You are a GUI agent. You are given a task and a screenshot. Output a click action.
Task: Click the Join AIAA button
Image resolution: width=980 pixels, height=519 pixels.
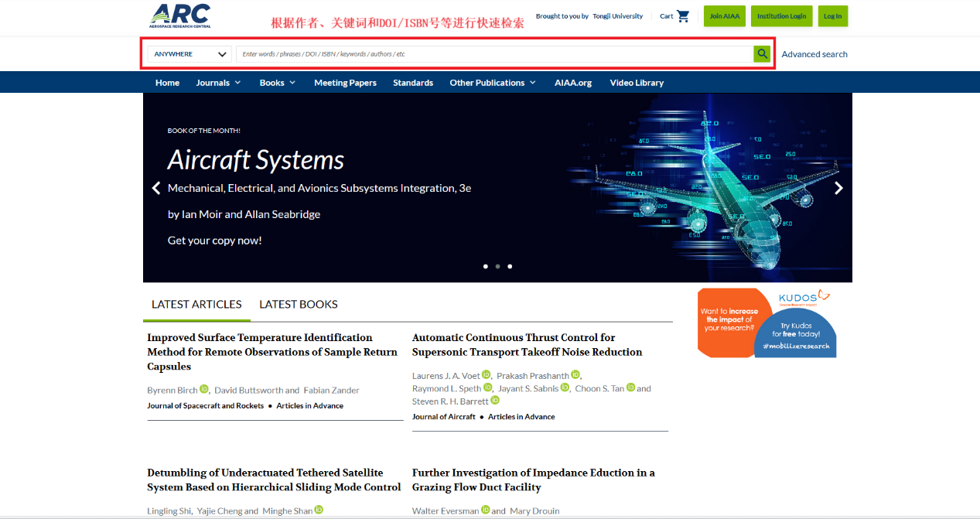pyautogui.click(x=725, y=16)
